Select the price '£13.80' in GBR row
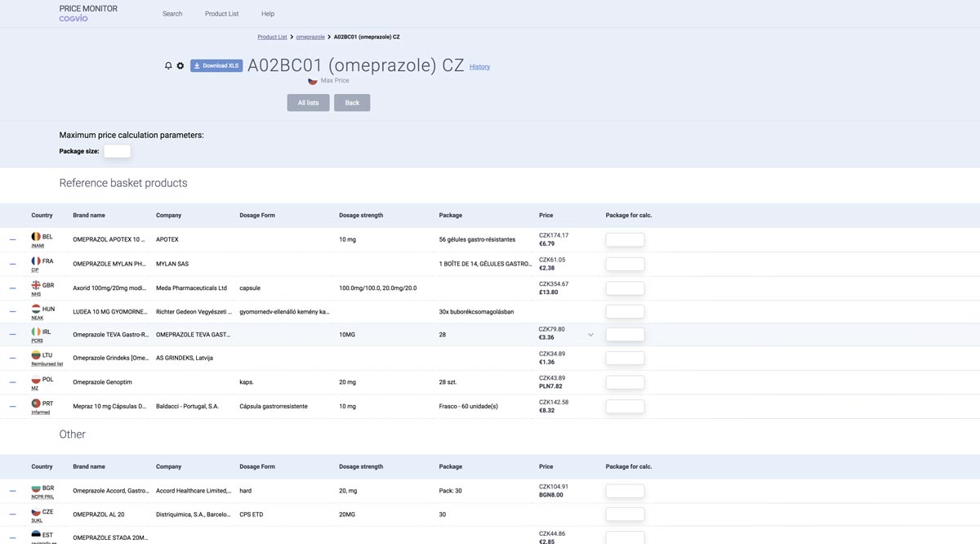The image size is (980, 544). 549,292
